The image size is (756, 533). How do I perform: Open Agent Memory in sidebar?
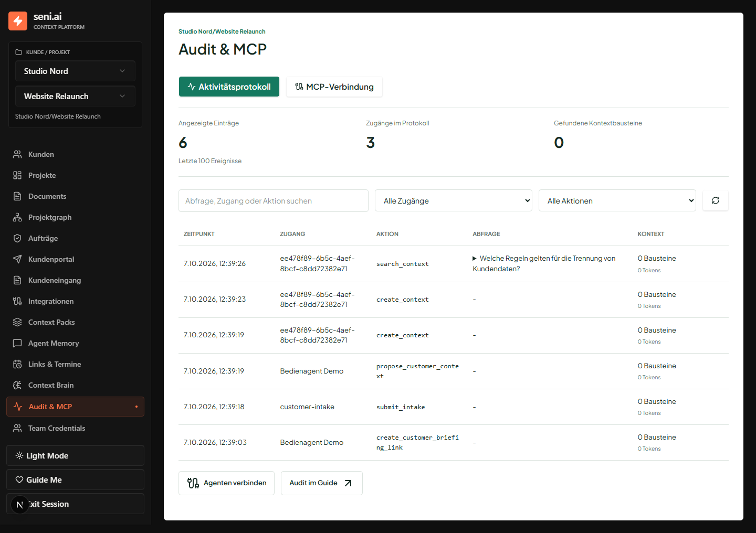click(75, 343)
